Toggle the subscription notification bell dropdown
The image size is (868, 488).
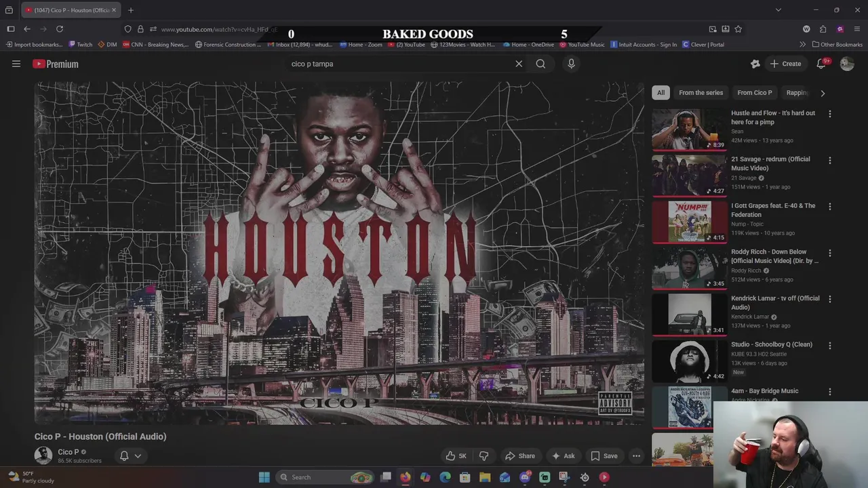pyautogui.click(x=130, y=456)
